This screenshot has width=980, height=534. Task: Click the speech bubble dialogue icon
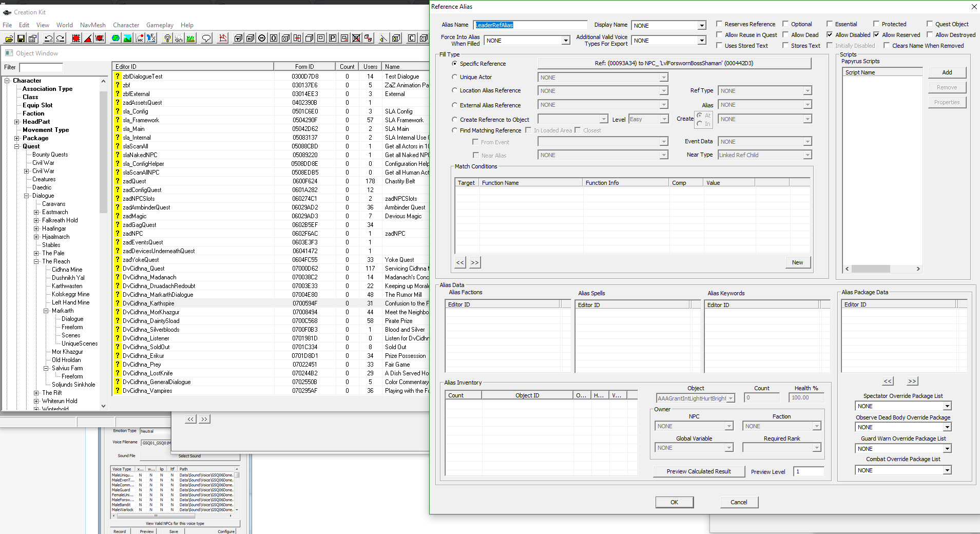pos(206,38)
